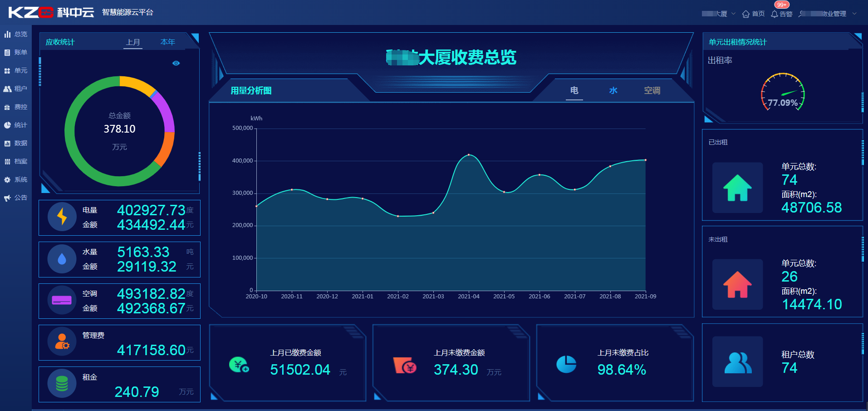868x411 pixels.
Task: Select the 电 electricity chart tab
Action: (x=574, y=90)
